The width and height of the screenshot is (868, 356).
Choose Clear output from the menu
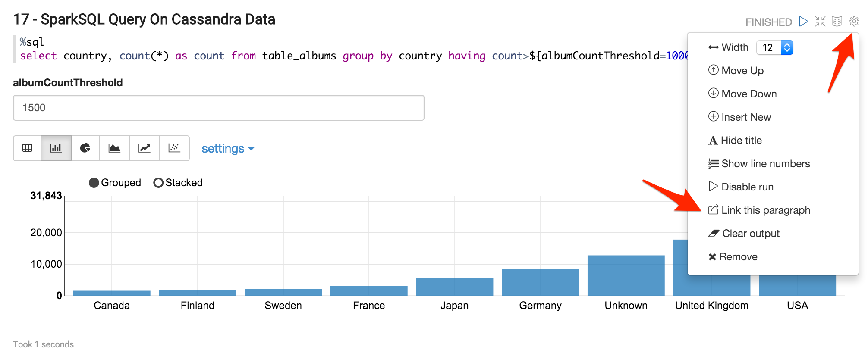744,233
